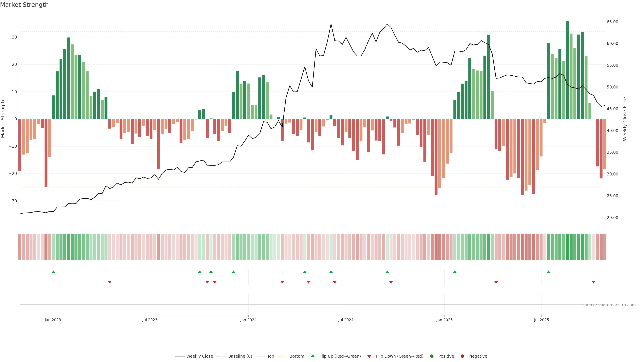This screenshot has height=362, width=644.
Task: Toggle the Flip Up (Red→Green) legend item
Action: click(x=340, y=356)
